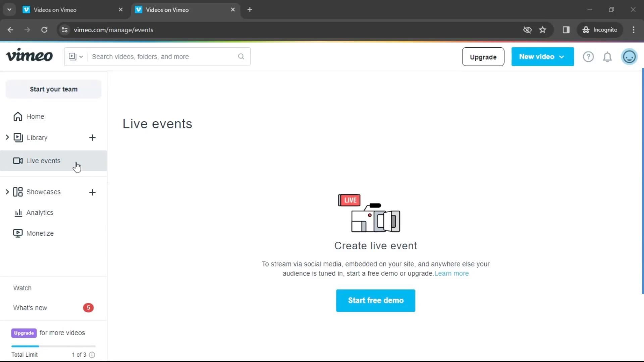Open the search type filter dropdown
The height and width of the screenshot is (362, 644).
pos(76,57)
